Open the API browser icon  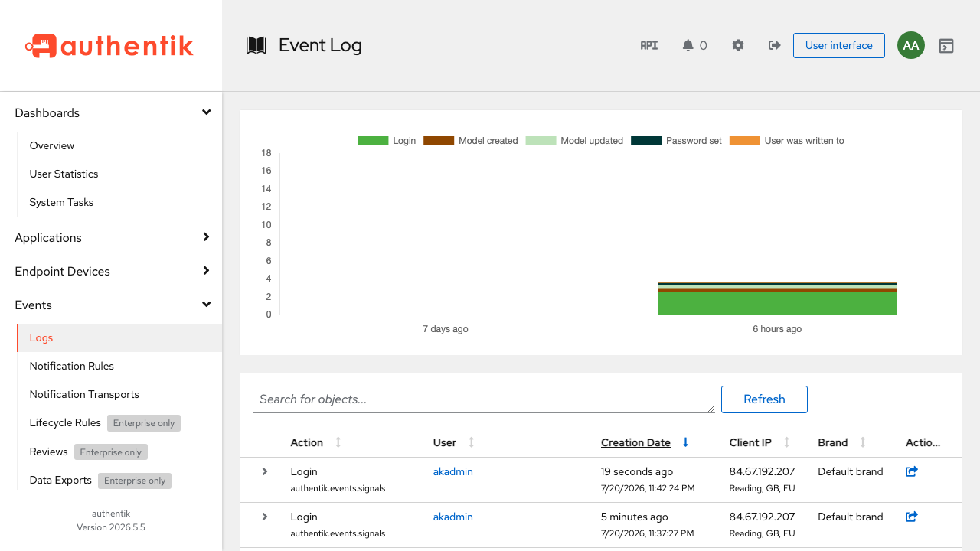[649, 45]
